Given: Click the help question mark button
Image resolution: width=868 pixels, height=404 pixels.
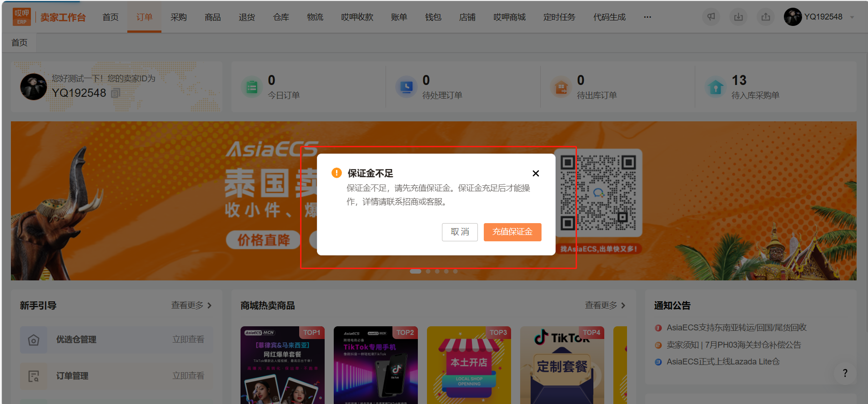Looking at the screenshot, I should coord(845,373).
